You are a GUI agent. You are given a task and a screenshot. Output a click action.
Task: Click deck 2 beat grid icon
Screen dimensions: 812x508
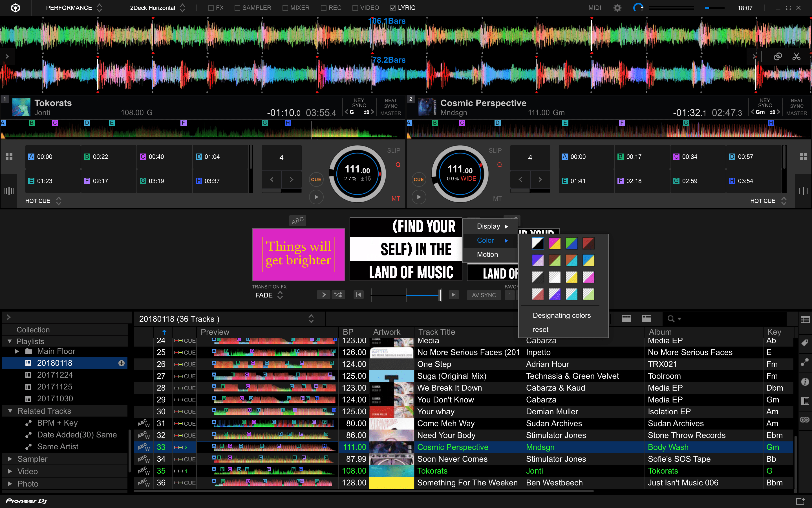point(803,191)
